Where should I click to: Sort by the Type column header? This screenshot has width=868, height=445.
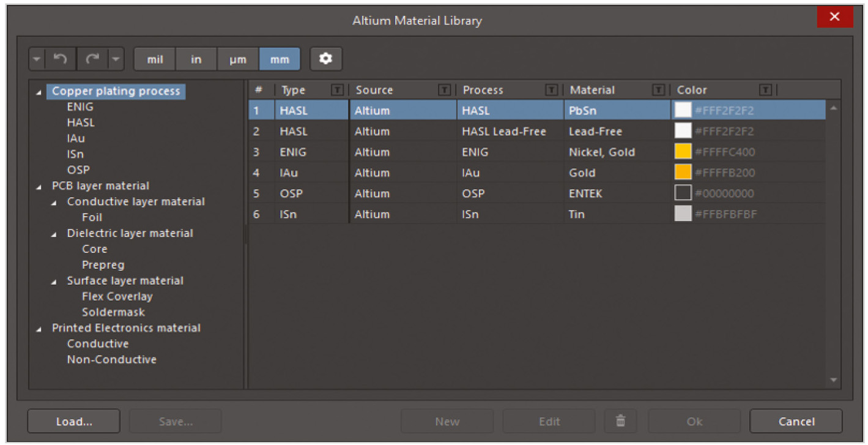(293, 90)
